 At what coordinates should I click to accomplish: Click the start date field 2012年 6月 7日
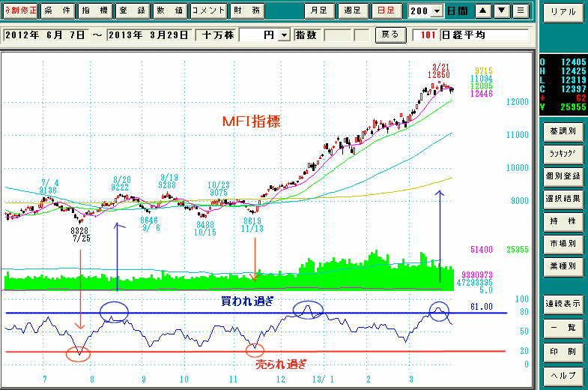pos(46,35)
